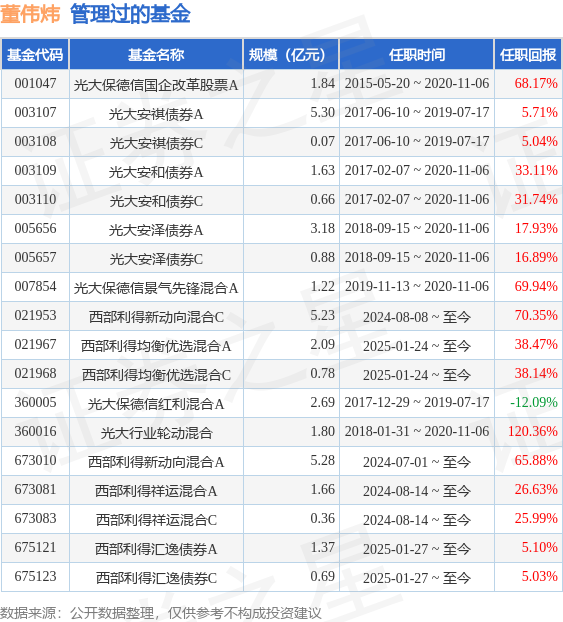Open fund 光大安祺债券C
Screen dimensions: 563x622
coord(156,143)
